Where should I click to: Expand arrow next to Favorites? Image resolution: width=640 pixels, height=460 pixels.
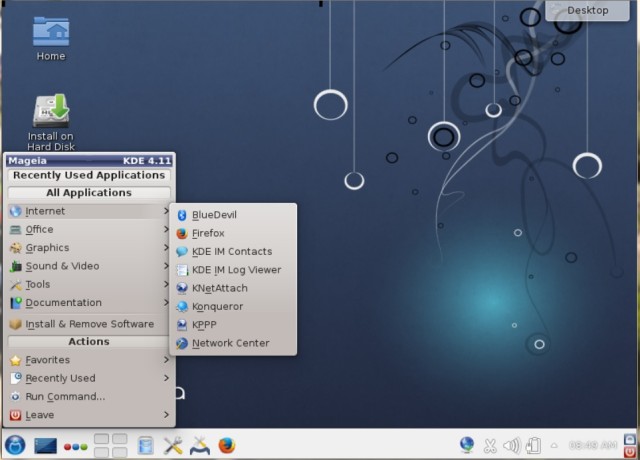(x=166, y=360)
